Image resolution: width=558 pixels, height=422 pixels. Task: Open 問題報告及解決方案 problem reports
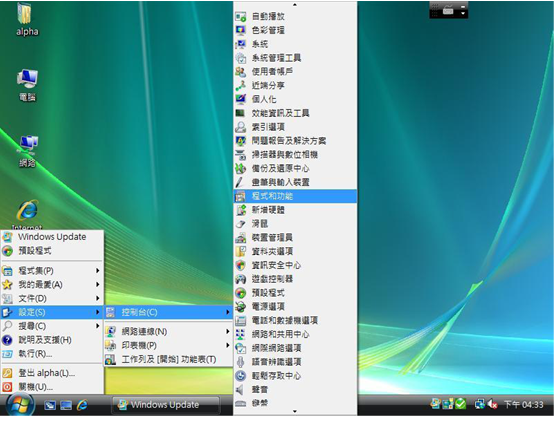tap(295, 141)
